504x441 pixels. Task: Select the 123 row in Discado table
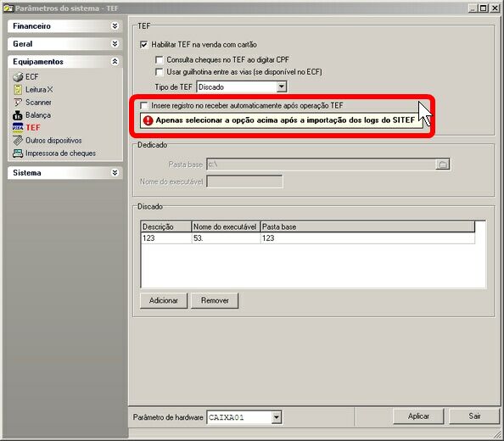coord(308,238)
